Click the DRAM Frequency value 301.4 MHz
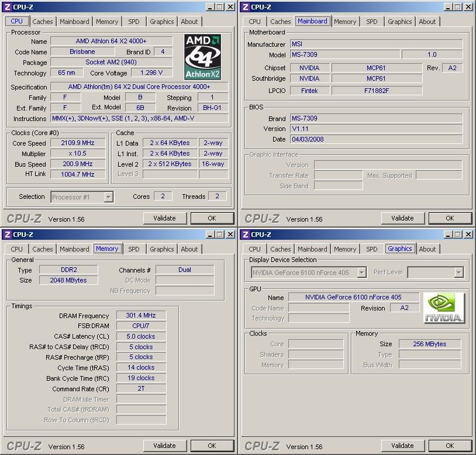Screen dimensions: 476x455 click(x=141, y=316)
